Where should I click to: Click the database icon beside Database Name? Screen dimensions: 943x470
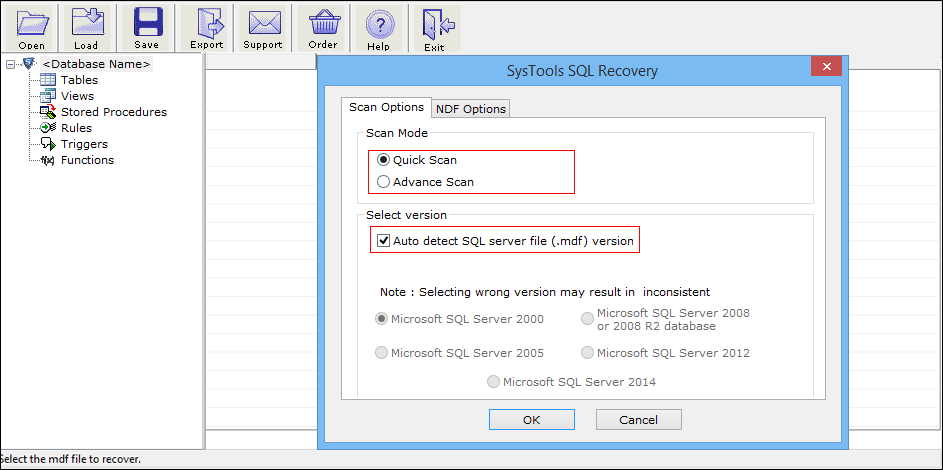[29, 64]
